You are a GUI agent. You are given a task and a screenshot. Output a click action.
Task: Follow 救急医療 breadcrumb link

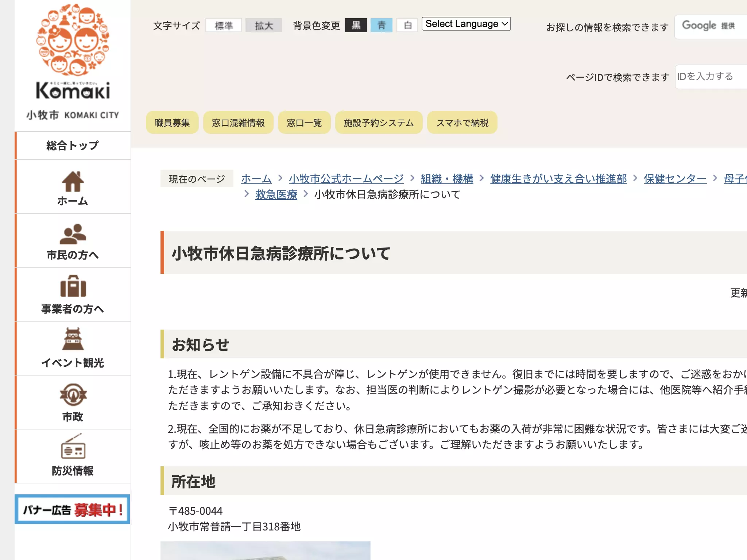[x=276, y=194]
